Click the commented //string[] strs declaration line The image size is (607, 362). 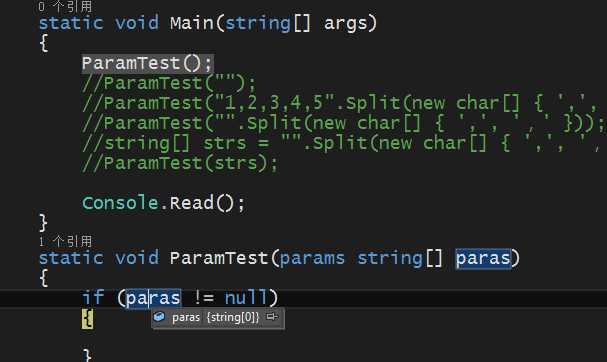tap(341, 143)
